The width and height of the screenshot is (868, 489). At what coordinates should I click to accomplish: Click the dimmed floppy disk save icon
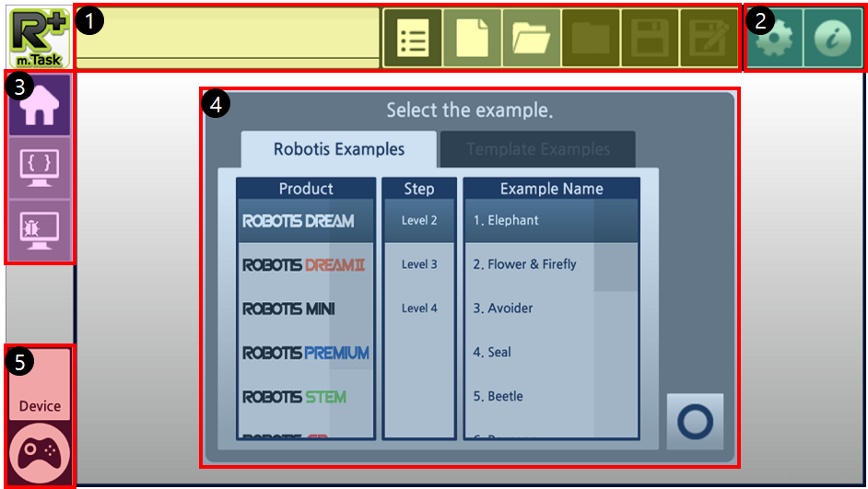click(x=650, y=38)
